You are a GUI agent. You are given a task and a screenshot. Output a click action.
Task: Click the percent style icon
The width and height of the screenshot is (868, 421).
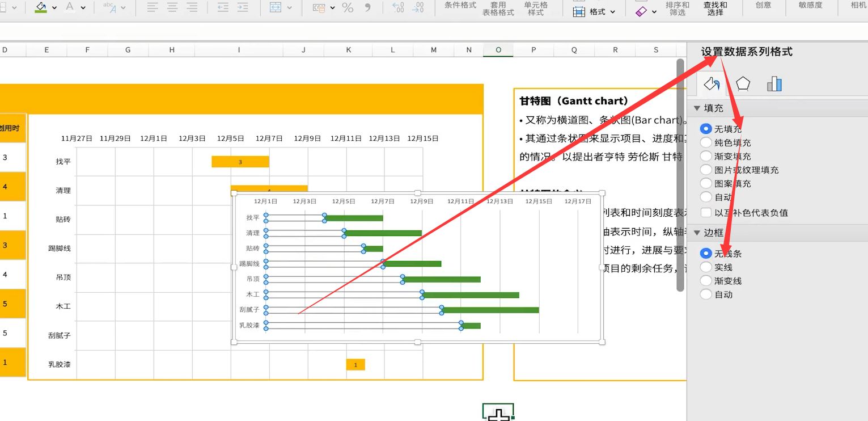click(x=348, y=7)
